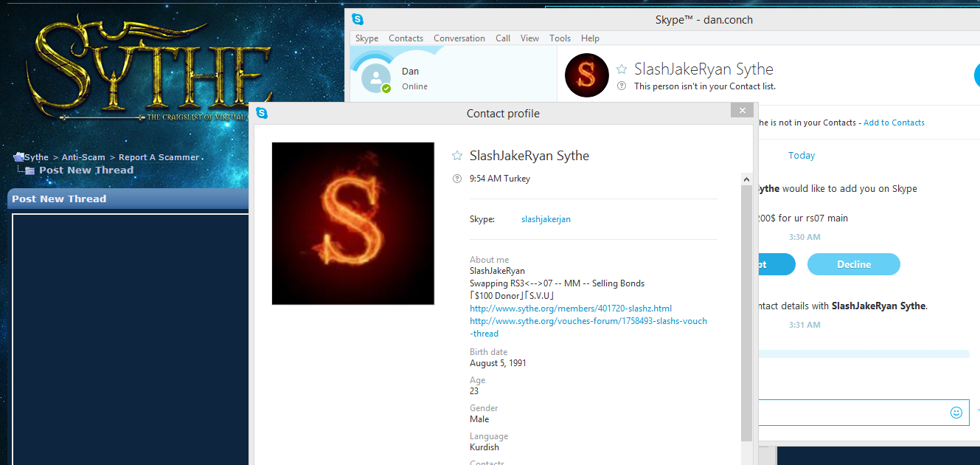This screenshot has width=980, height=465.
Task: Open the Contacts menu
Action: [x=406, y=38]
